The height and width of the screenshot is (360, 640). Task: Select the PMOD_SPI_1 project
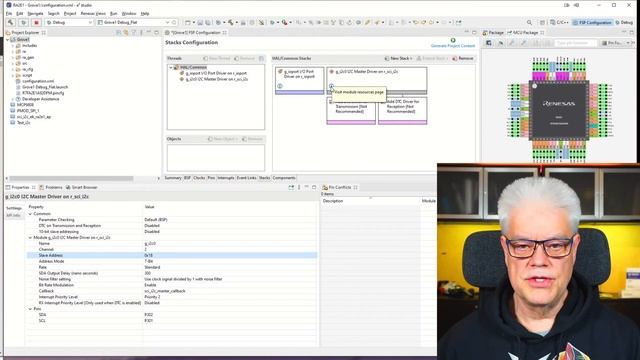tap(28, 111)
